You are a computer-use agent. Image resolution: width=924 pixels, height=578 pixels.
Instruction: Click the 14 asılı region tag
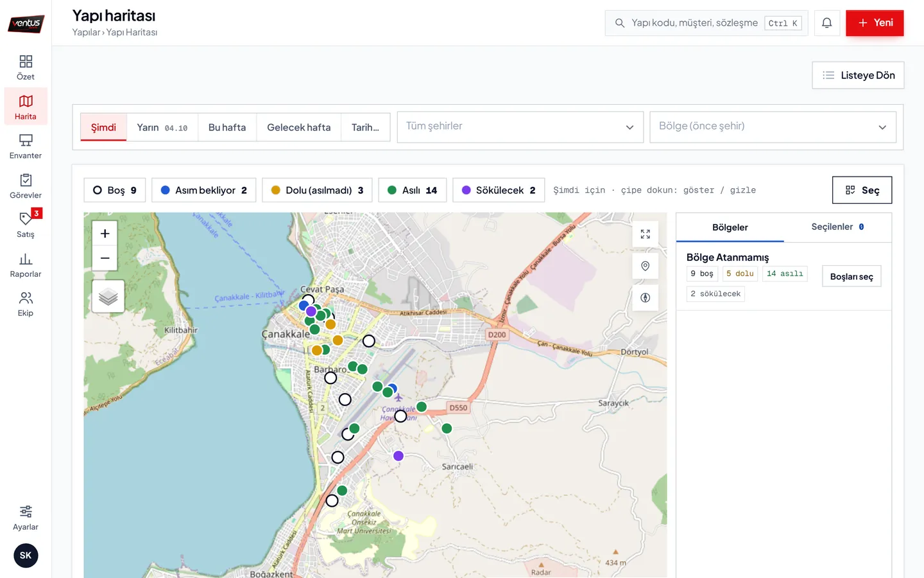[785, 274]
